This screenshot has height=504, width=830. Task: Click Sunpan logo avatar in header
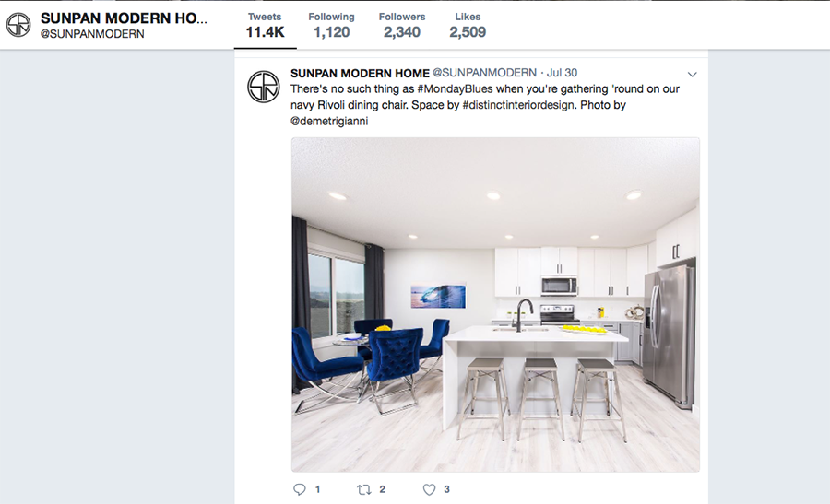coord(18,25)
